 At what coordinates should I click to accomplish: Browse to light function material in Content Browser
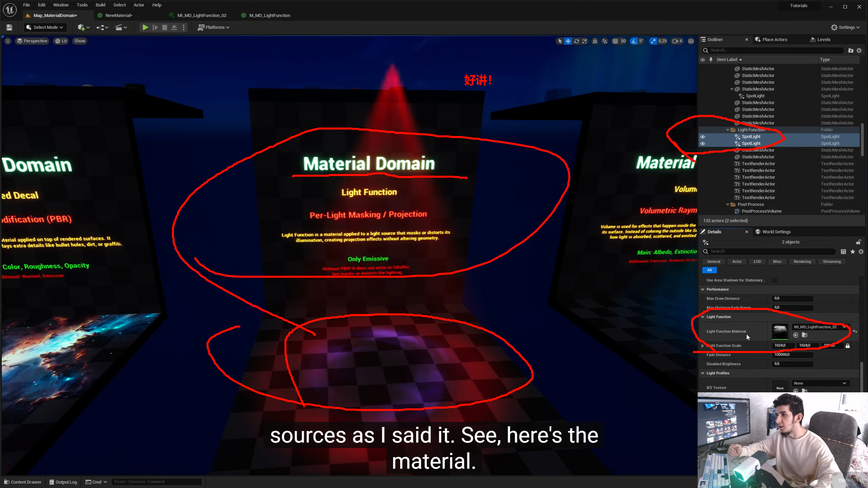point(805,335)
